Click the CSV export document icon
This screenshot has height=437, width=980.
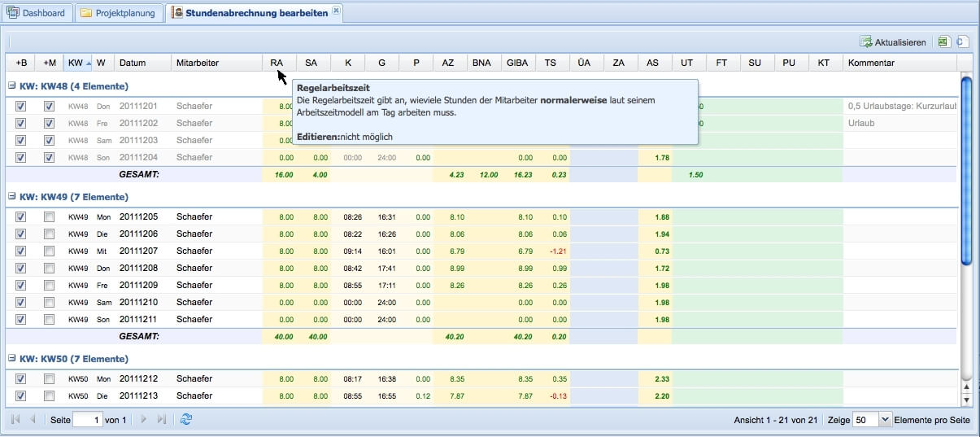961,42
